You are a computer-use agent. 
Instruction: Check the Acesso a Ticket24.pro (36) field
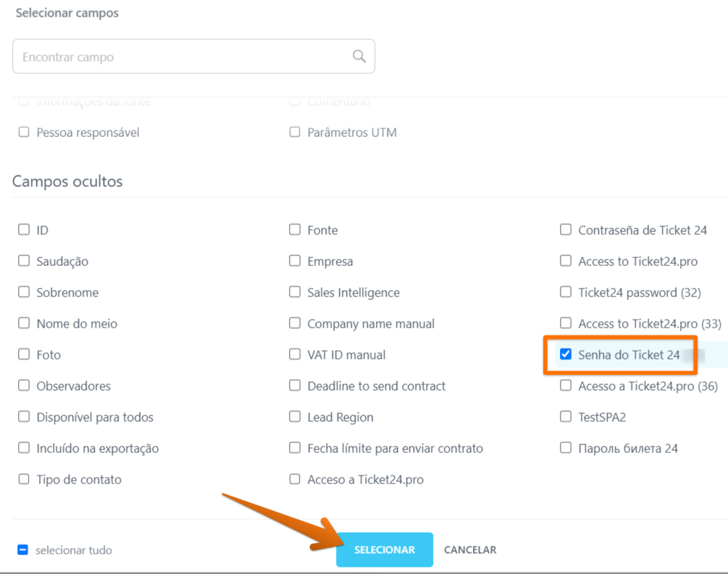[566, 386]
